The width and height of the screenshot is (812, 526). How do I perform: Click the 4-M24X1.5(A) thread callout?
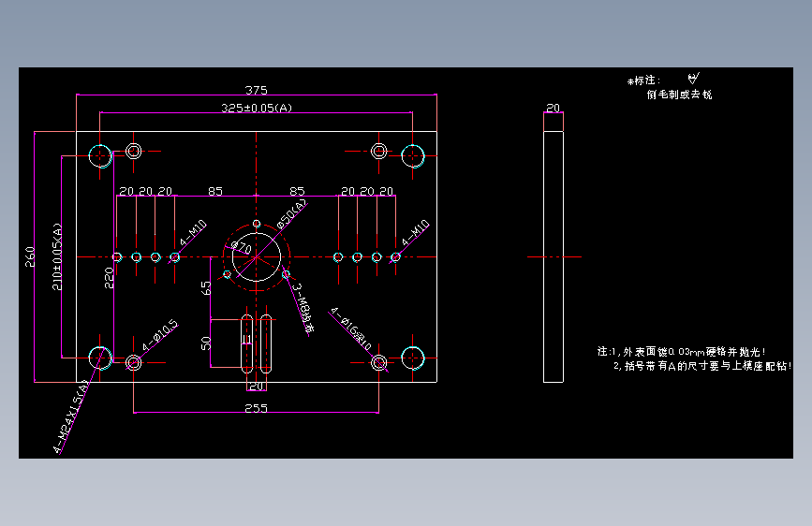click(71, 416)
